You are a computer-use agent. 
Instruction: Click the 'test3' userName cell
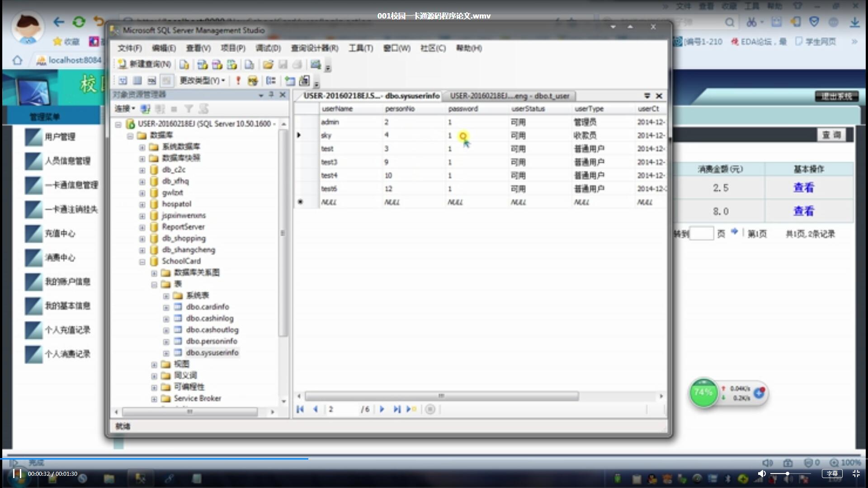[x=350, y=162]
